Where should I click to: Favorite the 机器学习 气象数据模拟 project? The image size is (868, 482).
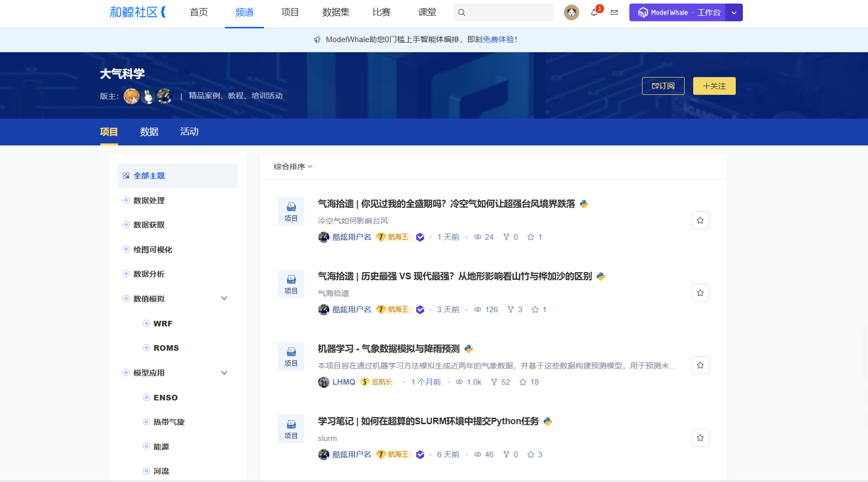tap(700, 365)
